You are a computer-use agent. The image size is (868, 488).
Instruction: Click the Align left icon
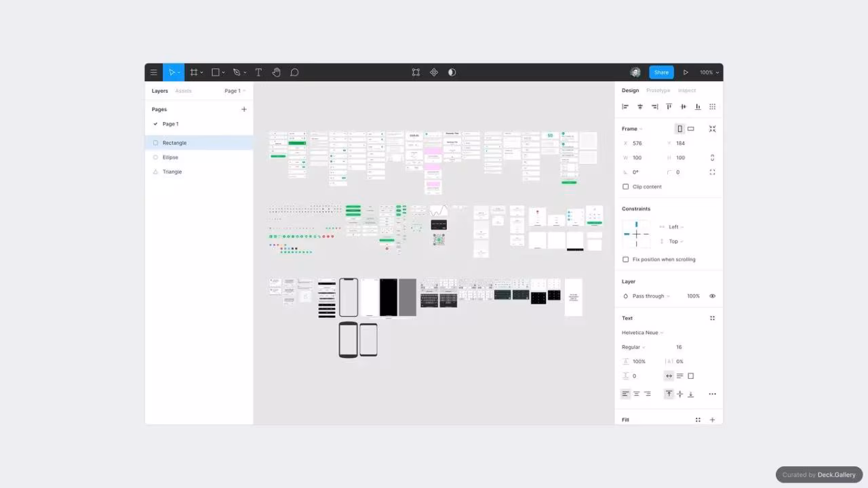click(x=625, y=106)
